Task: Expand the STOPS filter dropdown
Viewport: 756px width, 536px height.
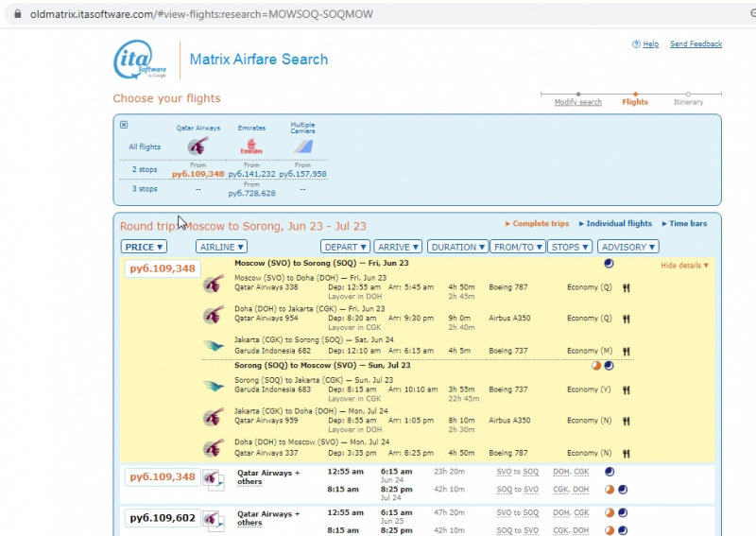Action: tap(569, 247)
